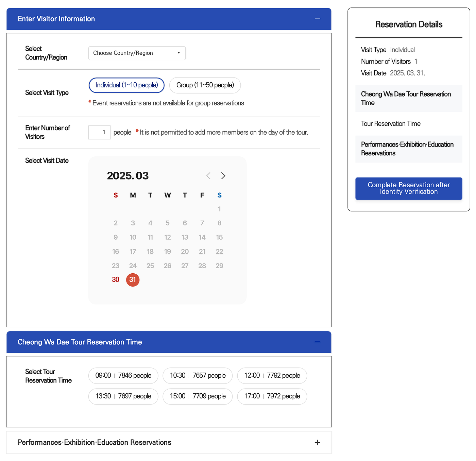
Task: Go to previous month in calendar
Action: pos(208,176)
